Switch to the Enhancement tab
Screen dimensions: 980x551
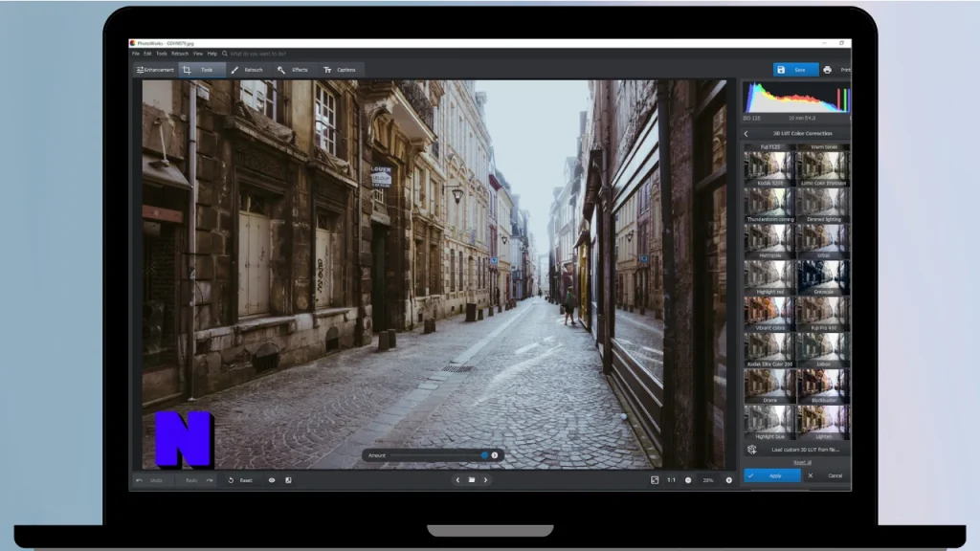pyautogui.click(x=155, y=70)
